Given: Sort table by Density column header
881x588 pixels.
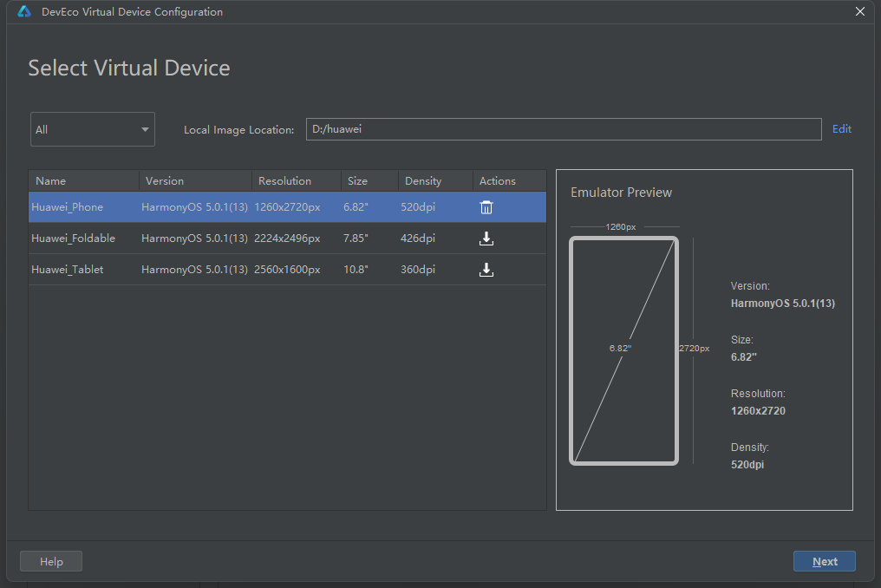Looking at the screenshot, I should (435, 181).
